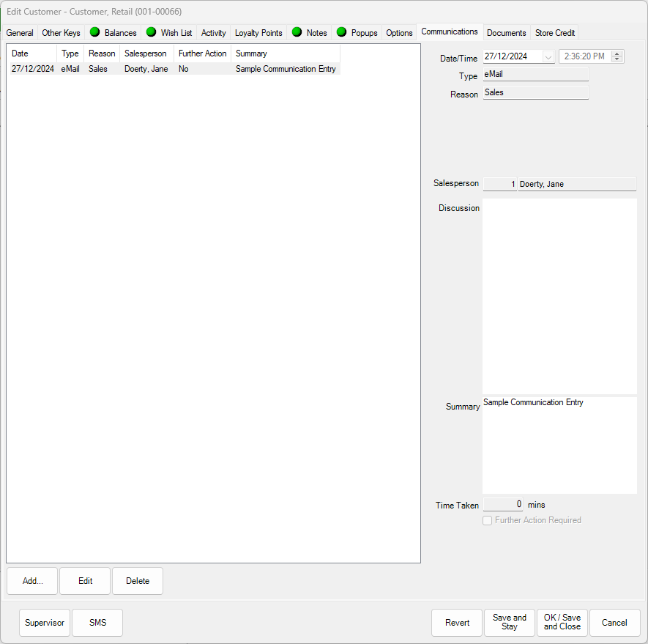Open the SMS window
The width and height of the screenshot is (648, 644).
pyautogui.click(x=97, y=622)
